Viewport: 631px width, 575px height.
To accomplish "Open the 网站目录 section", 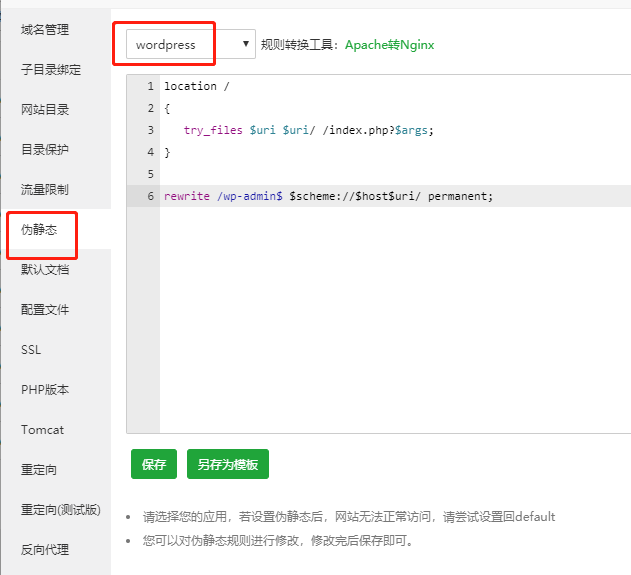I will [45, 109].
